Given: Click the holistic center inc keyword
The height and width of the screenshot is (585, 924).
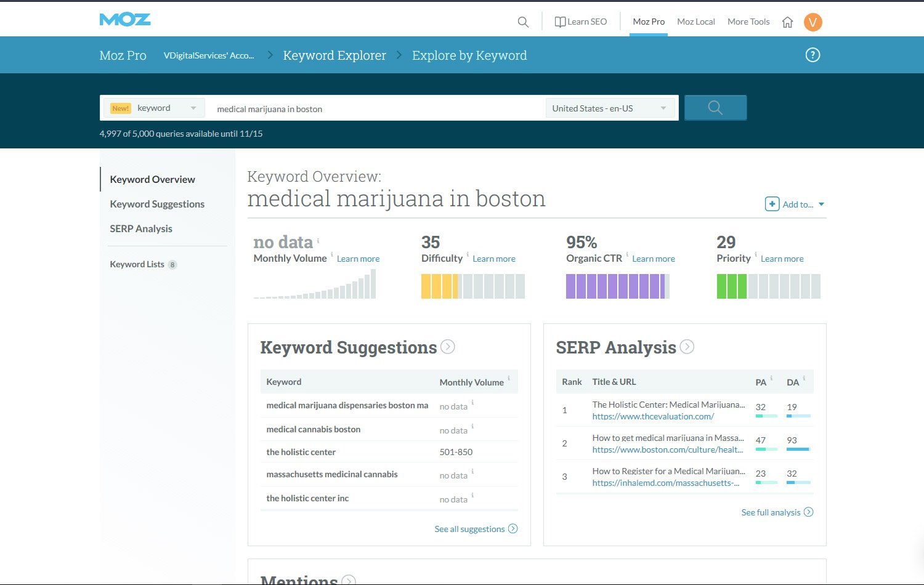Looking at the screenshot, I should click(x=307, y=498).
